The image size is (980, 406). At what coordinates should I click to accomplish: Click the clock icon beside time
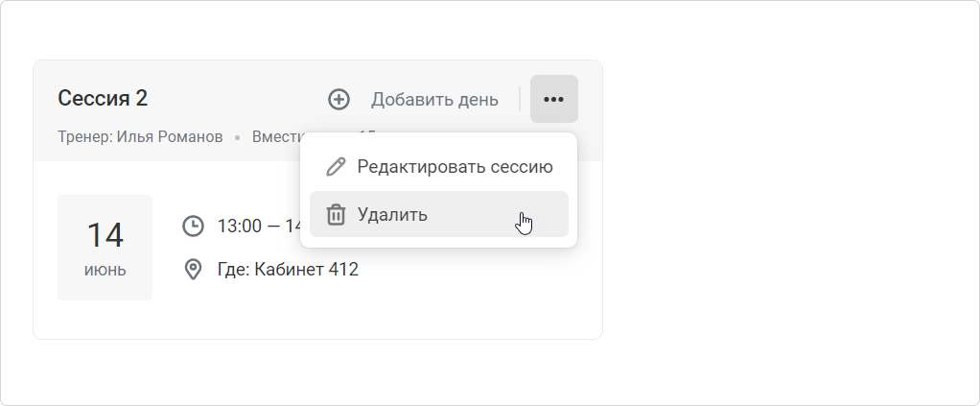(x=193, y=226)
